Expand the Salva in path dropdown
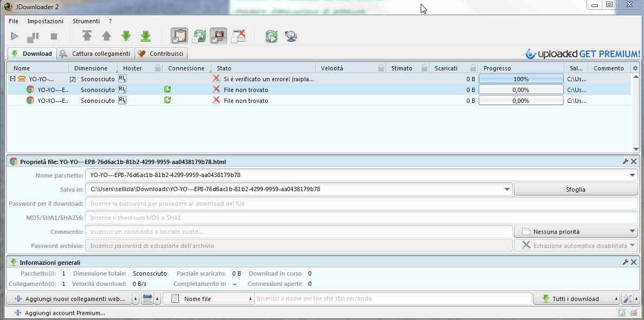This screenshot has height=320, width=644. (x=507, y=190)
